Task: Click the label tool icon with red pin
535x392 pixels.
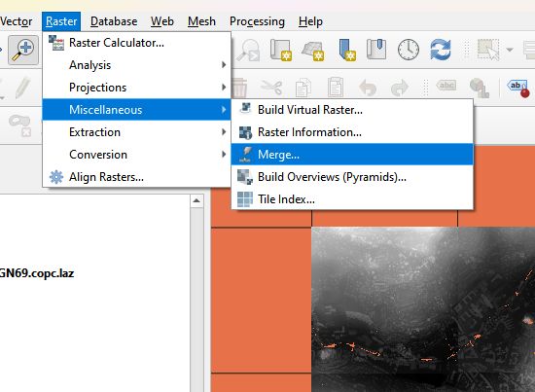Action: tap(518, 88)
